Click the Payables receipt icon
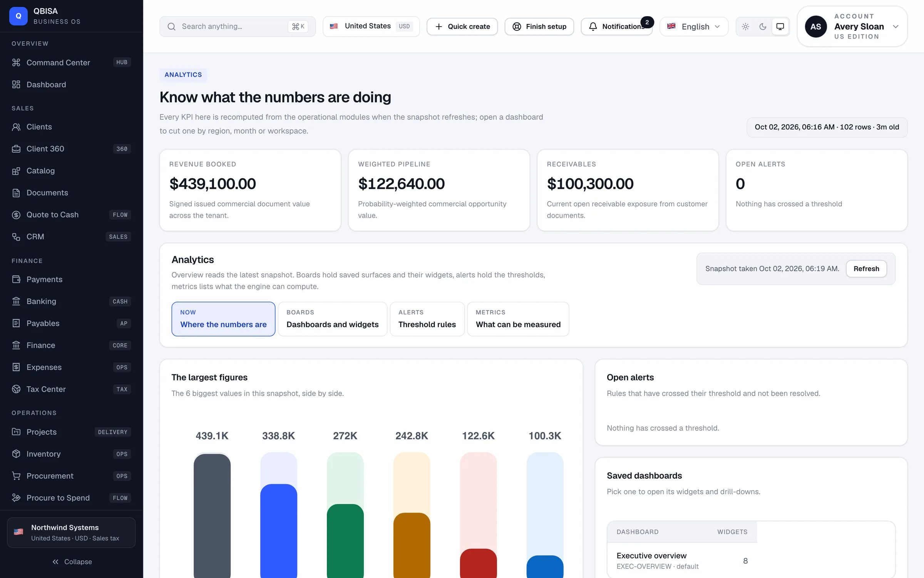This screenshot has height=578, width=924. coord(16,323)
